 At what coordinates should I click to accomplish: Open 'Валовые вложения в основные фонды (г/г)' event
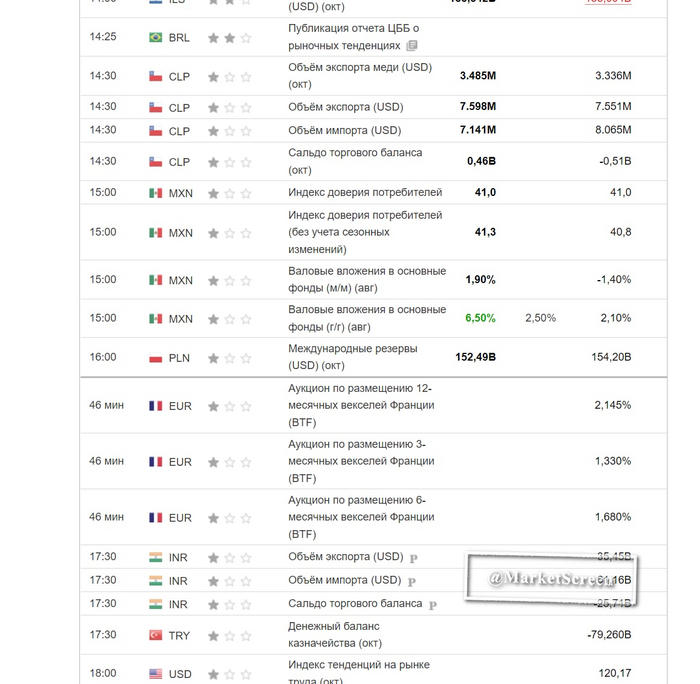367,310
